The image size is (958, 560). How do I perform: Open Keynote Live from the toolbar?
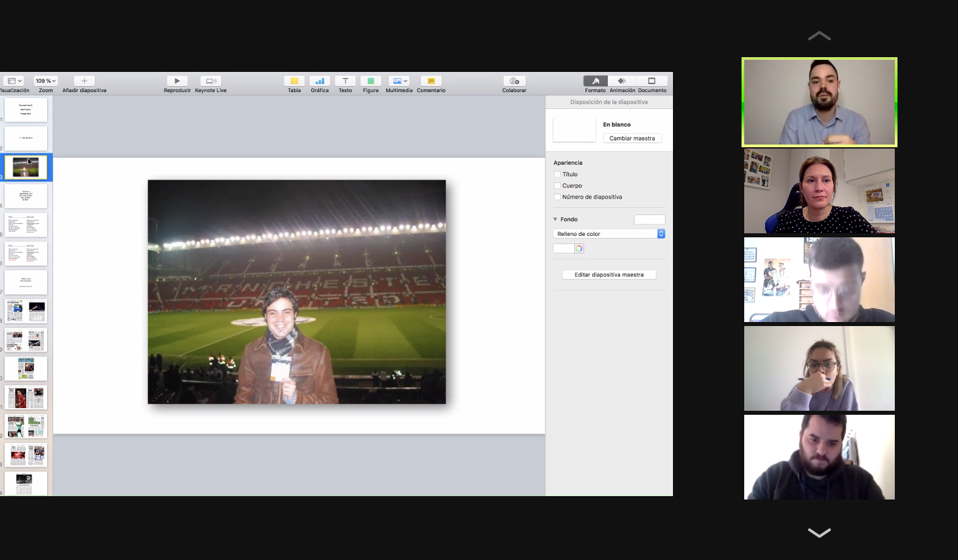coord(210,81)
